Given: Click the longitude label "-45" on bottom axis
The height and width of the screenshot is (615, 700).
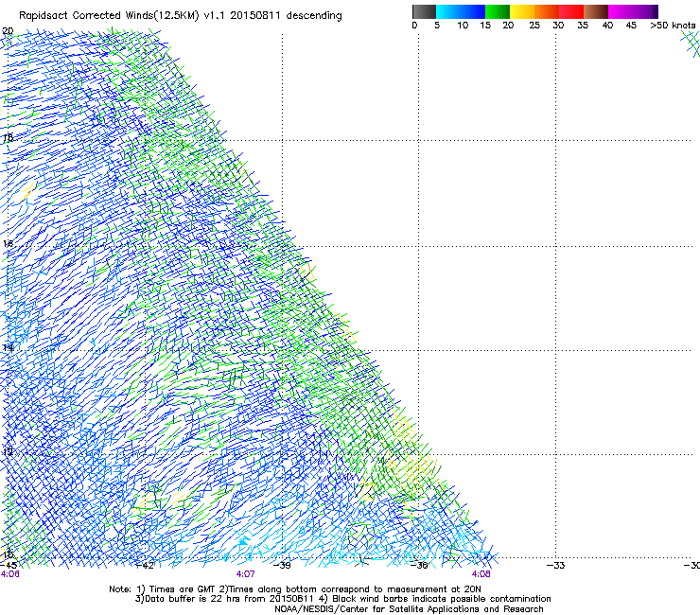Looking at the screenshot, I should 9,566.
